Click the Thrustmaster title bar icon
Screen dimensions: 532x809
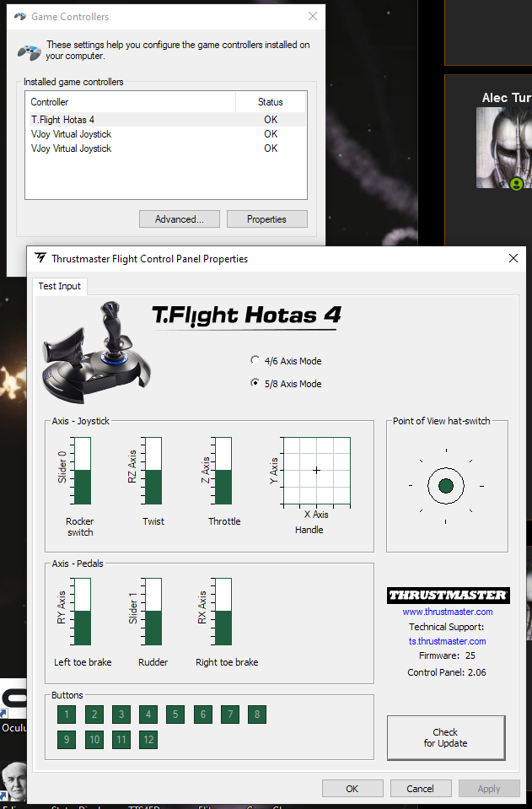40,258
